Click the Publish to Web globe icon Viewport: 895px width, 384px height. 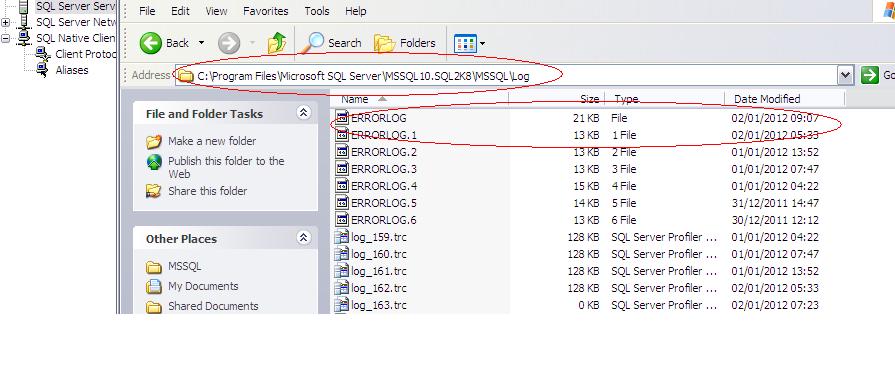[154, 162]
